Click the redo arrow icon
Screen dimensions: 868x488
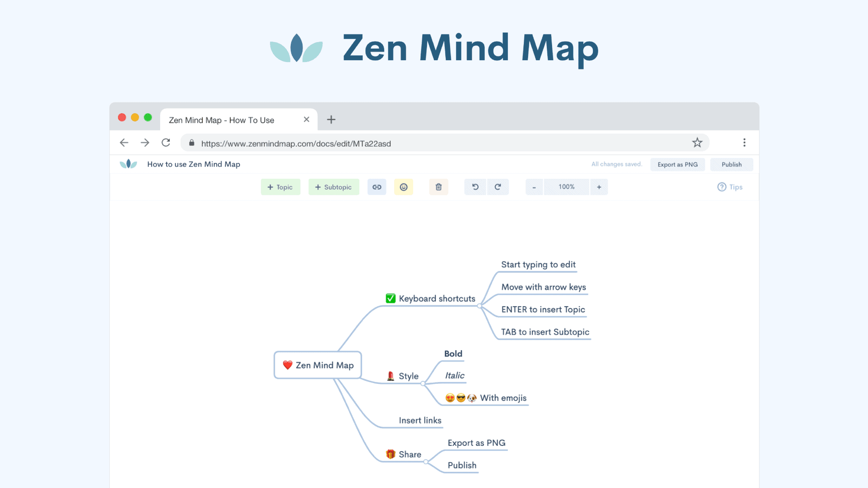coord(498,187)
